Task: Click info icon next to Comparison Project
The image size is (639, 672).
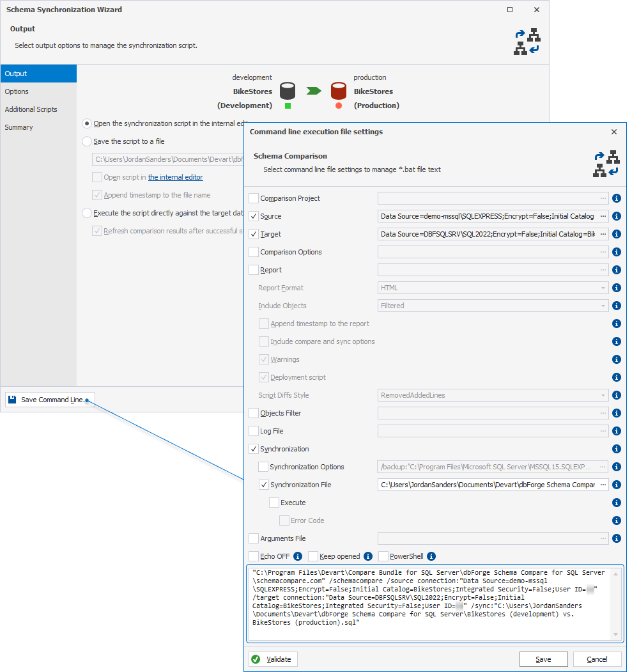Action: [x=616, y=198]
